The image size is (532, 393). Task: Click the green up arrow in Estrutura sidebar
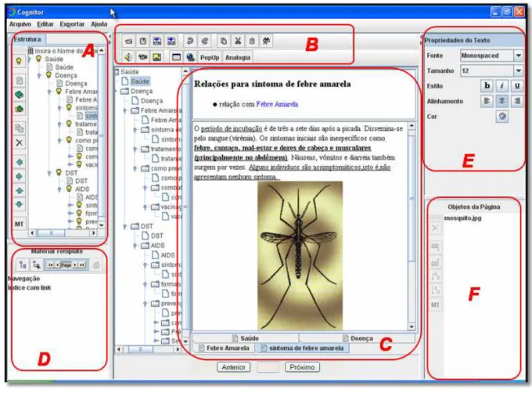point(20,190)
